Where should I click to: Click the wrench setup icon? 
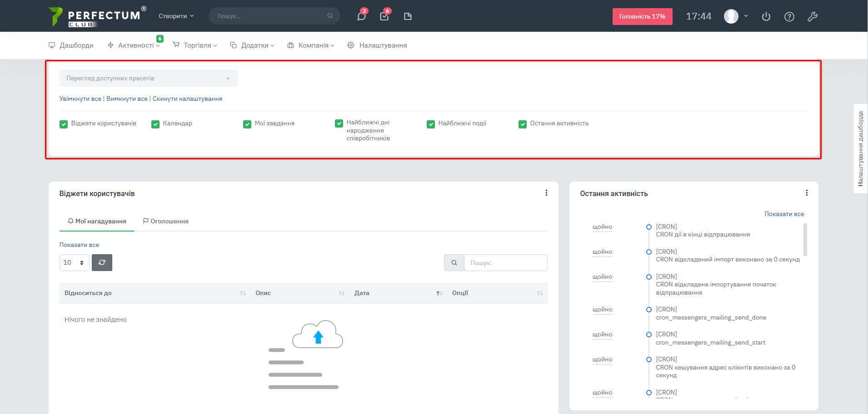813,17
